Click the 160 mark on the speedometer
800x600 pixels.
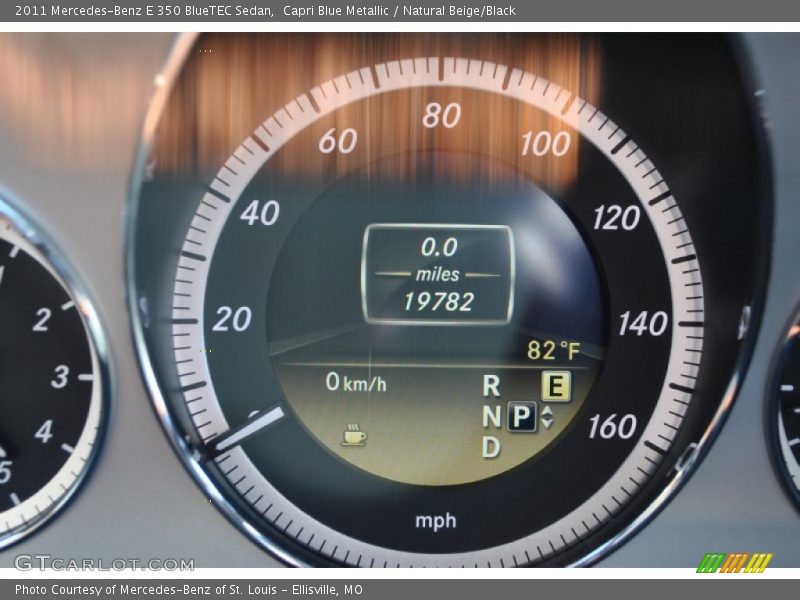pos(612,427)
